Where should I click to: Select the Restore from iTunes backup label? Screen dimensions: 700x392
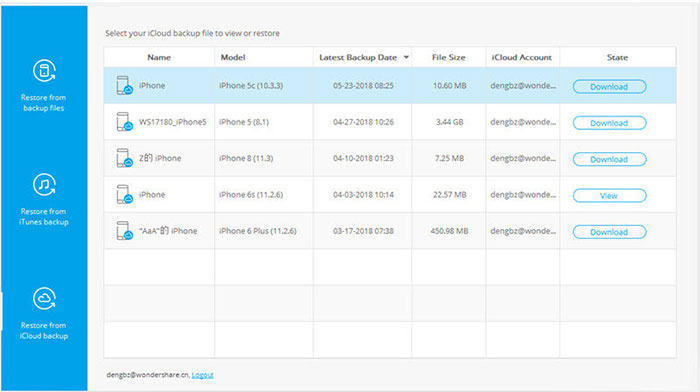(44, 217)
